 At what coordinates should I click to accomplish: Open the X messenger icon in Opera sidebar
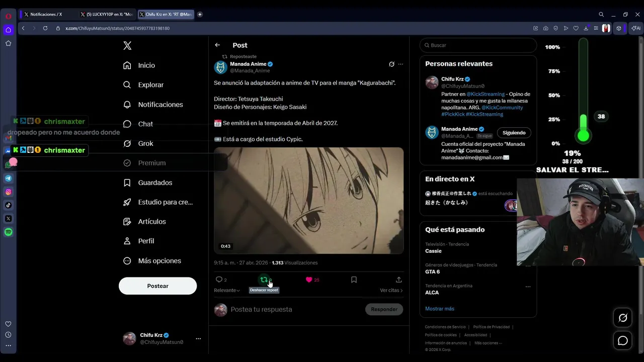[9, 219]
